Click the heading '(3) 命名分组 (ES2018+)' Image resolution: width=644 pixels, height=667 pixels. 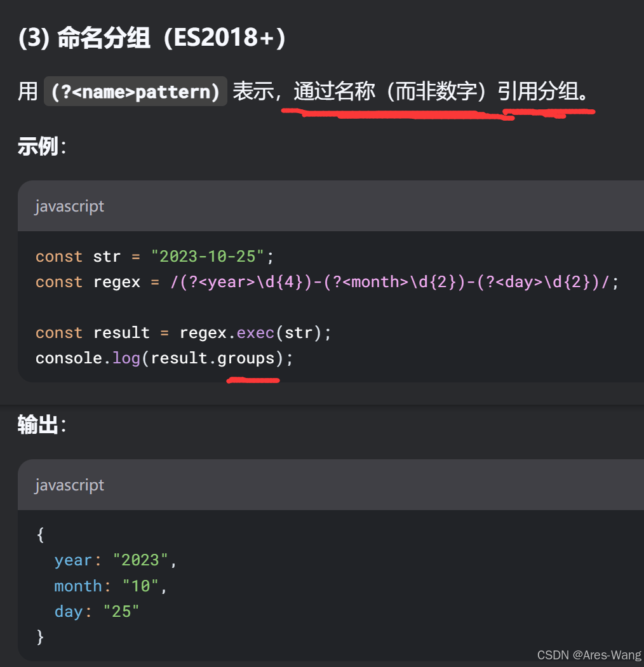[151, 37]
